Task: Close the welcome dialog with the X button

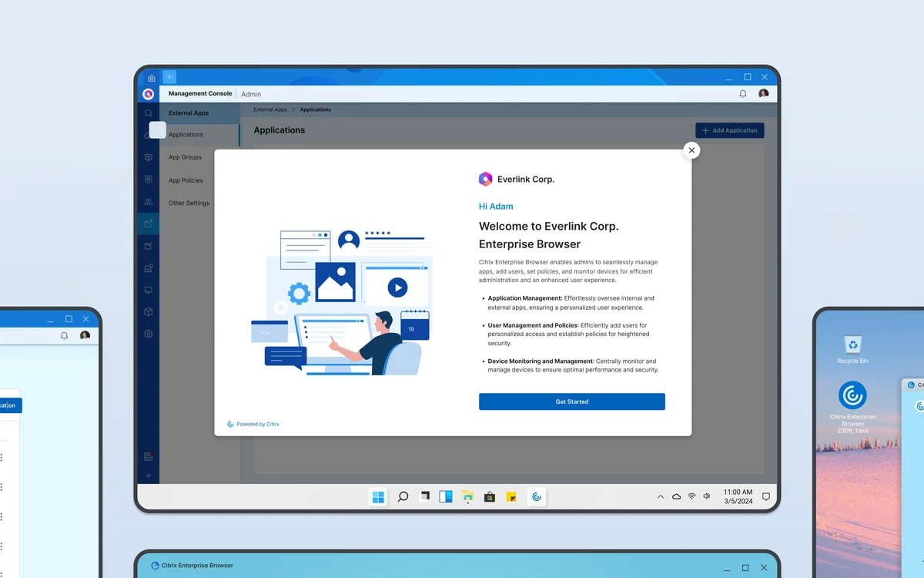Action: (691, 150)
